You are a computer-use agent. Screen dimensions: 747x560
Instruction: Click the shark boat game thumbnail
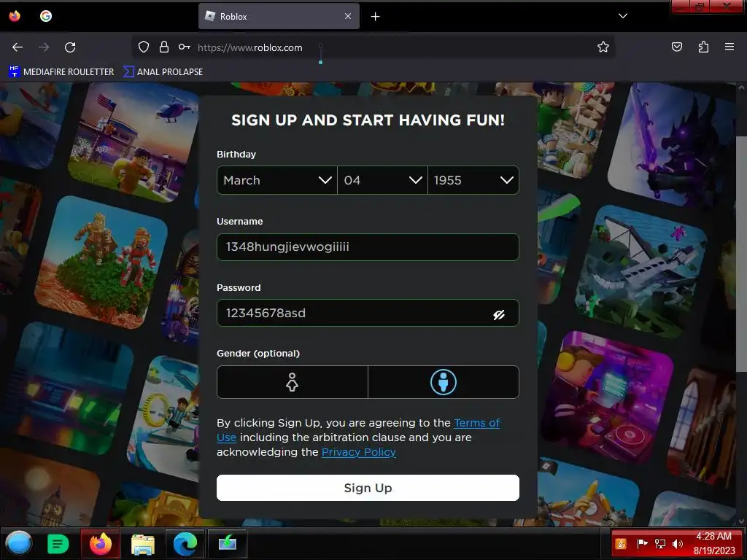point(641,271)
